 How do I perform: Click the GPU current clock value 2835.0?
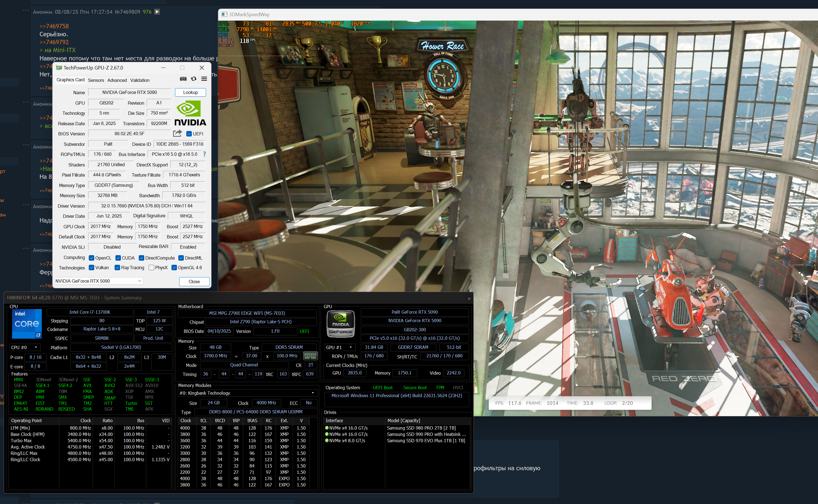[x=354, y=373]
